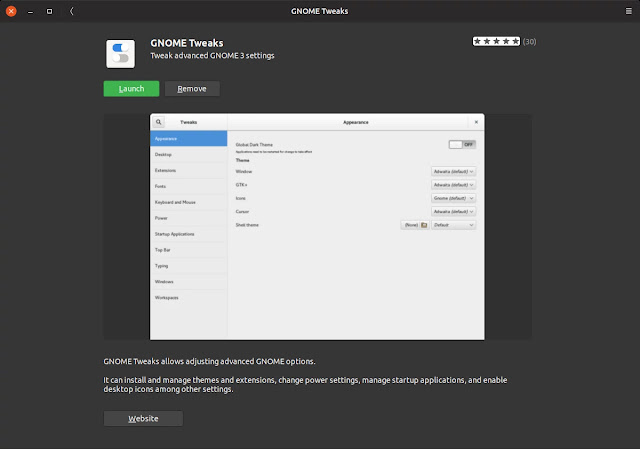Click the paragraph about installing themes and extensions

tap(305, 385)
